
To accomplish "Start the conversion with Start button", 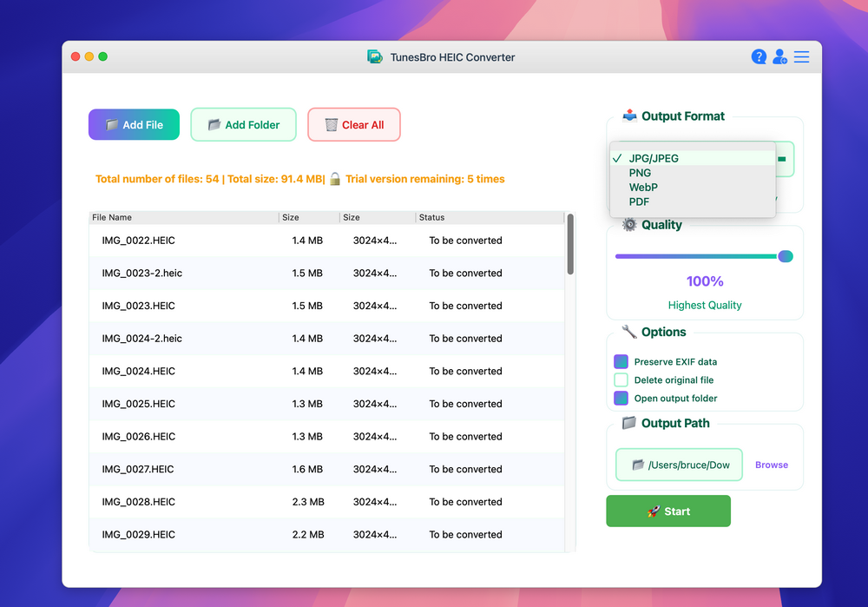I will click(x=668, y=511).
